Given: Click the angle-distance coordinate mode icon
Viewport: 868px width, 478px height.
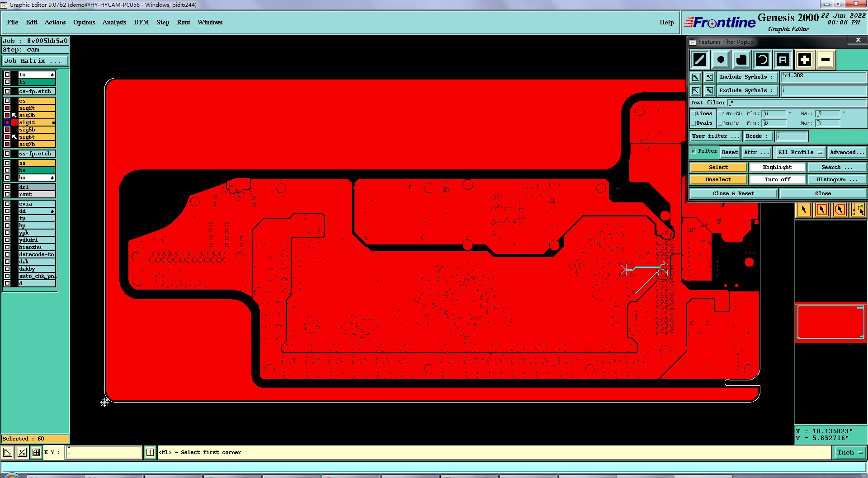Looking at the screenshot, I should 22,452.
